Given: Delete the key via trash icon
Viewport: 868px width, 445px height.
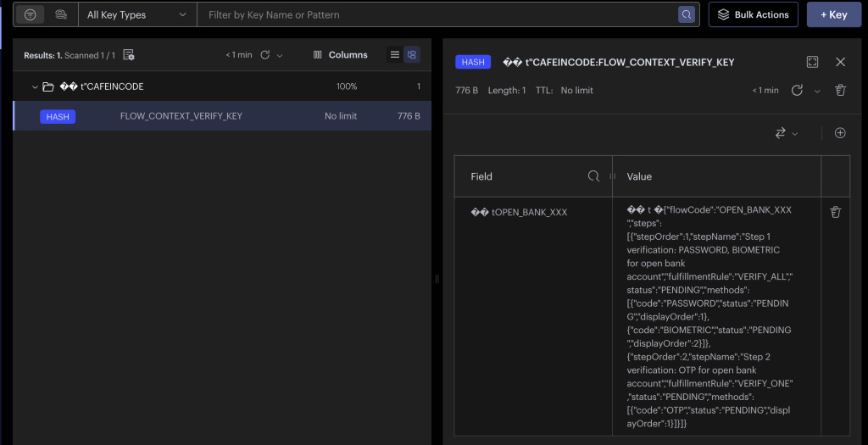Looking at the screenshot, I should pyautogui.click(x=840, y=90).
